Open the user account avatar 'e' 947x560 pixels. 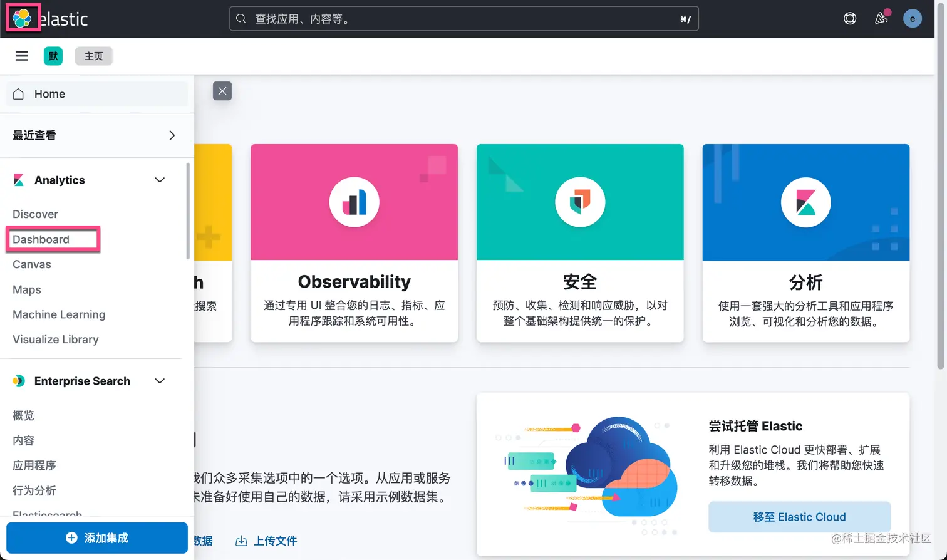click(913, 18)
